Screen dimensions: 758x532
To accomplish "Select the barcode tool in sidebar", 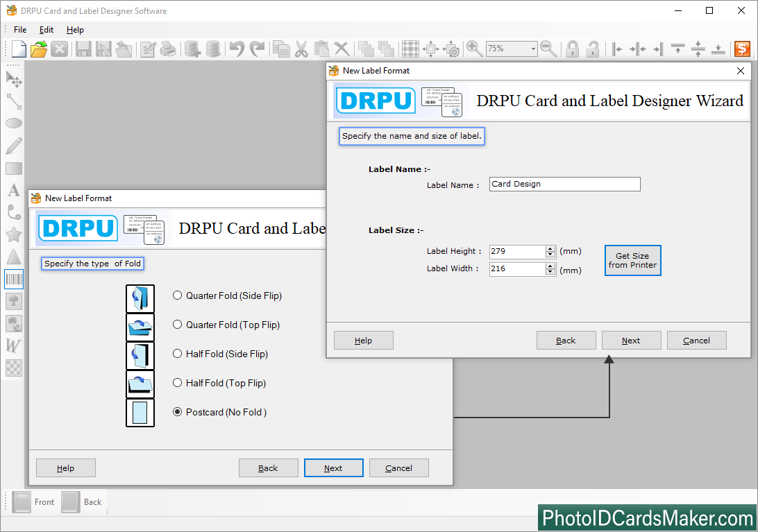I will coord(14,280).
